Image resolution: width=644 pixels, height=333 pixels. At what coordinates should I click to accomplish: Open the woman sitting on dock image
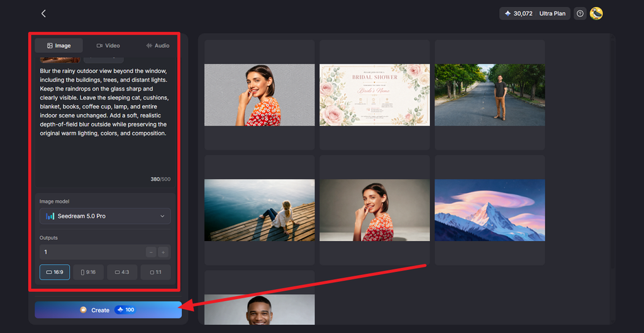[260, 210]
